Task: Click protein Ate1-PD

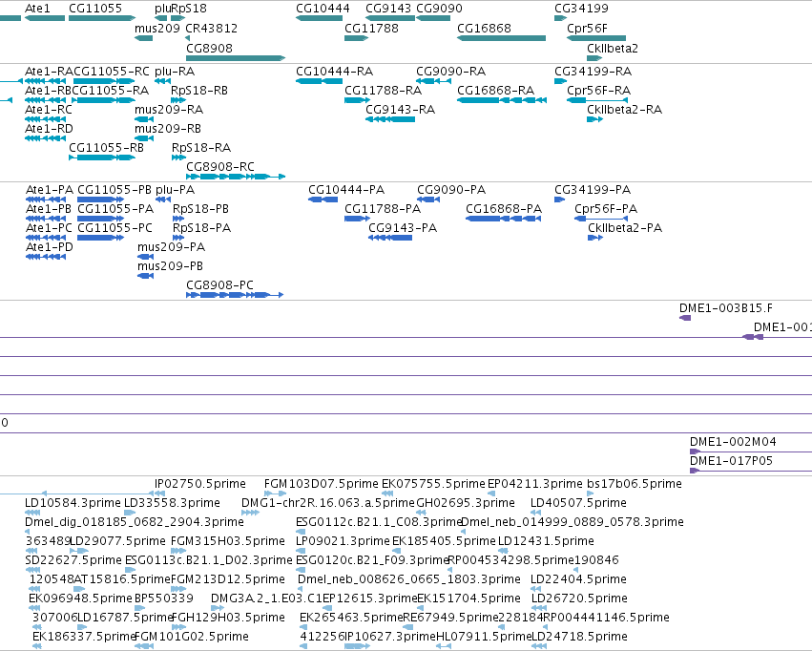Action: (x=46, y=257)
